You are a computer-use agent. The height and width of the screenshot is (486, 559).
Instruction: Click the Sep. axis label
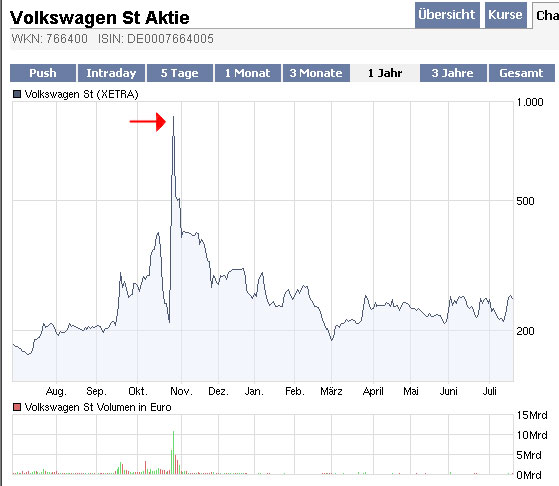(96, 392)
